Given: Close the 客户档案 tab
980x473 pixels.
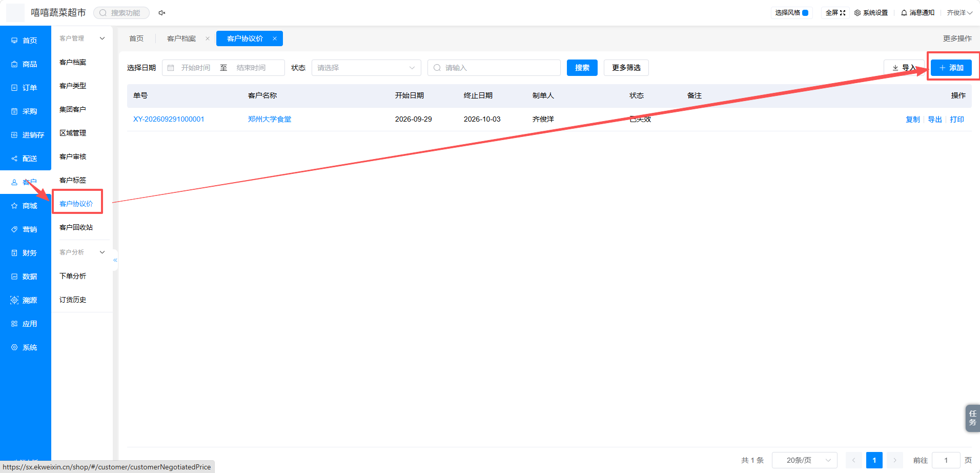Looking at the screenshot, I should coord(208,38).
